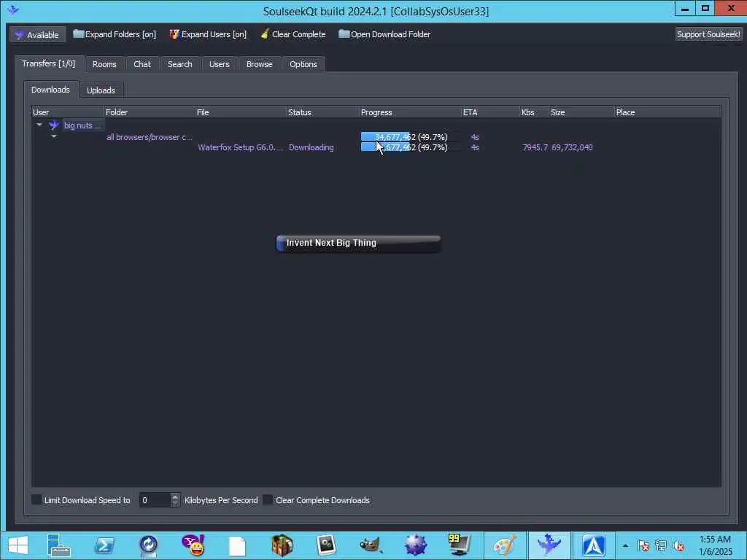
Task: Open Download Folder from toolbar
Action: [384, 34]
